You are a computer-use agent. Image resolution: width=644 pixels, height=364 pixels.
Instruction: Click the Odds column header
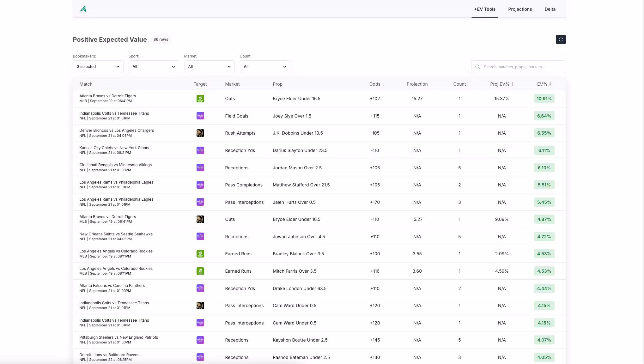(374, 84)
